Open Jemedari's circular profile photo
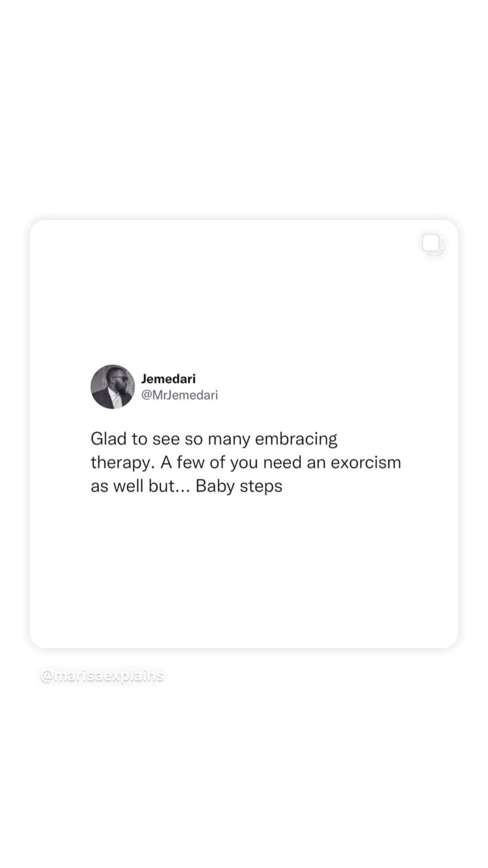Viewport: 488px width, 868px height. point(113,386)
